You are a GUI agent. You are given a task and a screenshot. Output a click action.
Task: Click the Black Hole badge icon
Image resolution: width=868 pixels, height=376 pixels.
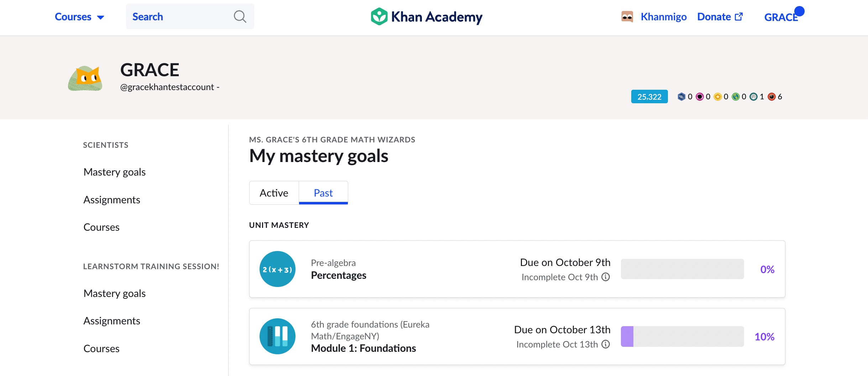[x=700, y=96]
